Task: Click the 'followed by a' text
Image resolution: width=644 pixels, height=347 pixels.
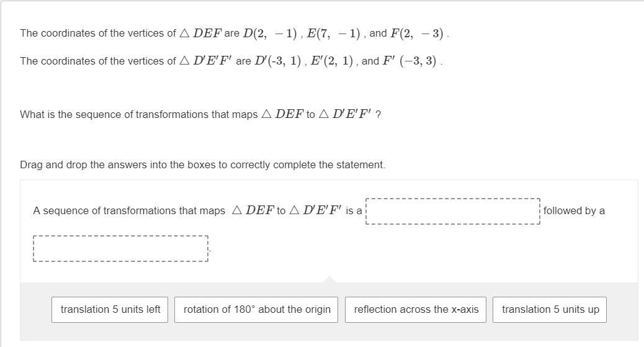Action: (x=574, y=211)
